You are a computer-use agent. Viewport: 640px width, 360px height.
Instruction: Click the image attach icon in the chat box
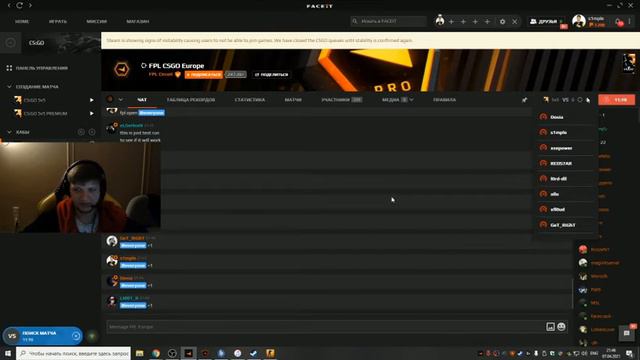coord(550,327)
